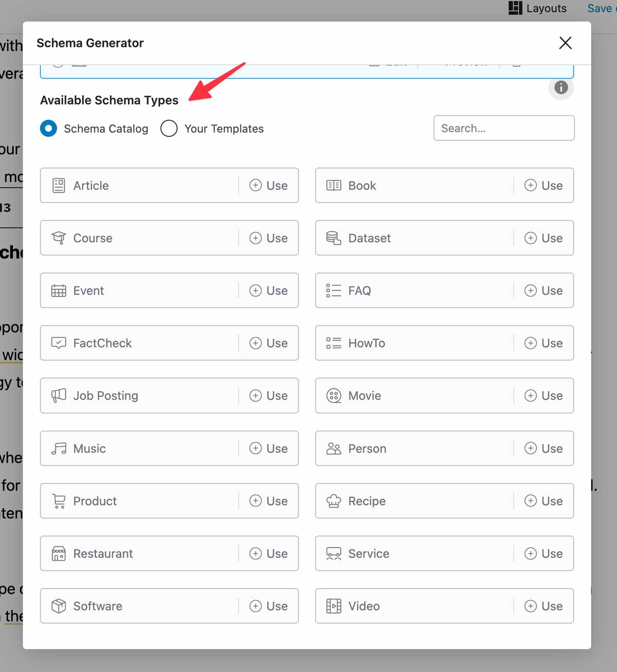Use the FAQ schema type
617x672 pixels.
pyautogui.click(x=543, y=291)
